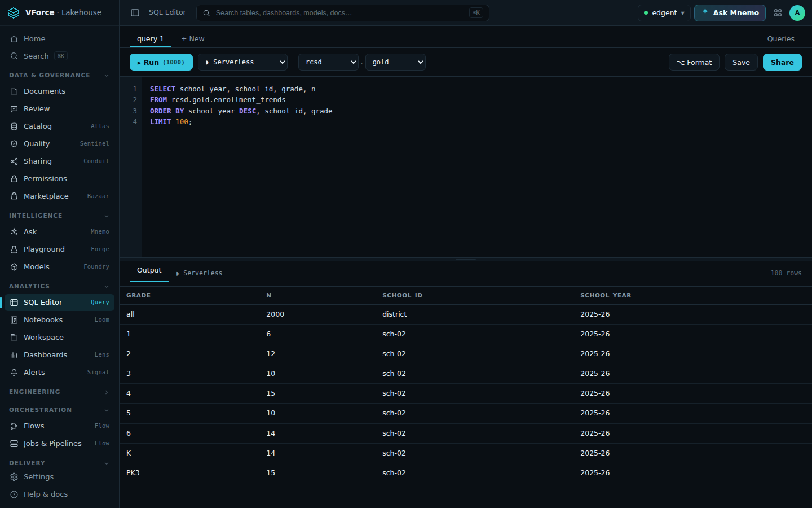The image size is (812, 508).
Task: Collapse Delivery section
Action: click(x=59, y=462)
